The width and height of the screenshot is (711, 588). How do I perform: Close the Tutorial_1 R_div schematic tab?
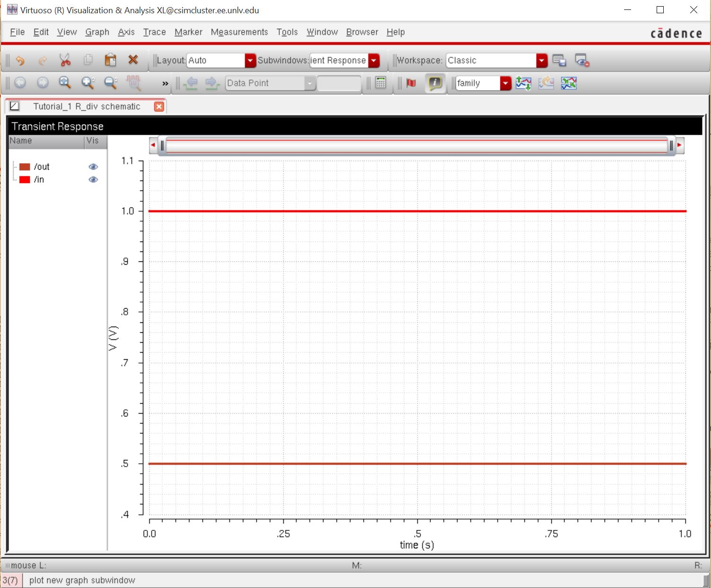[159, 106]
